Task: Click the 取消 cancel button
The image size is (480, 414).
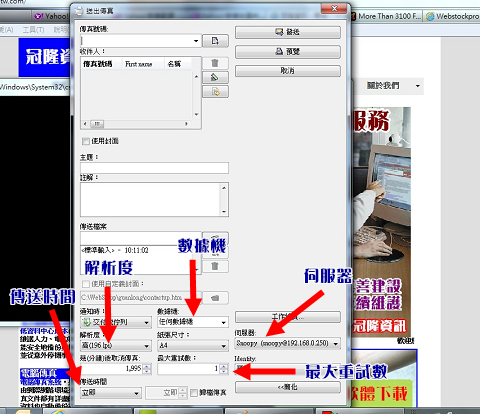Action: [x=288, y=71]
